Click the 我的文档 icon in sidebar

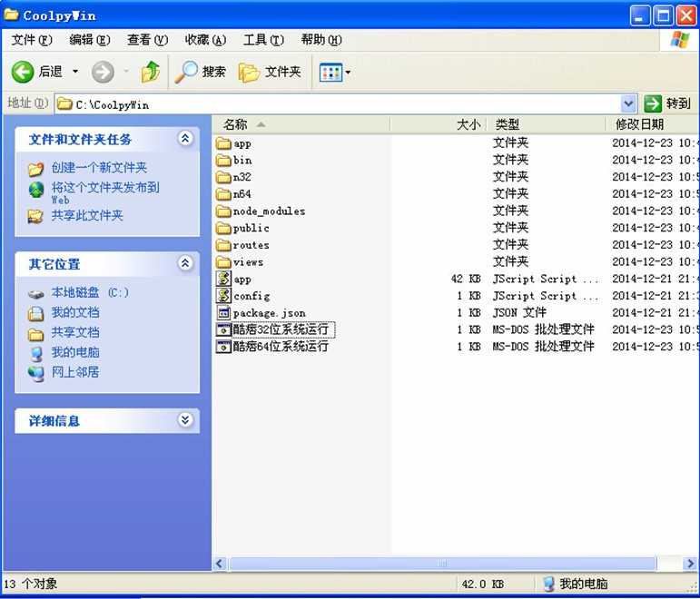click(35, 313)
